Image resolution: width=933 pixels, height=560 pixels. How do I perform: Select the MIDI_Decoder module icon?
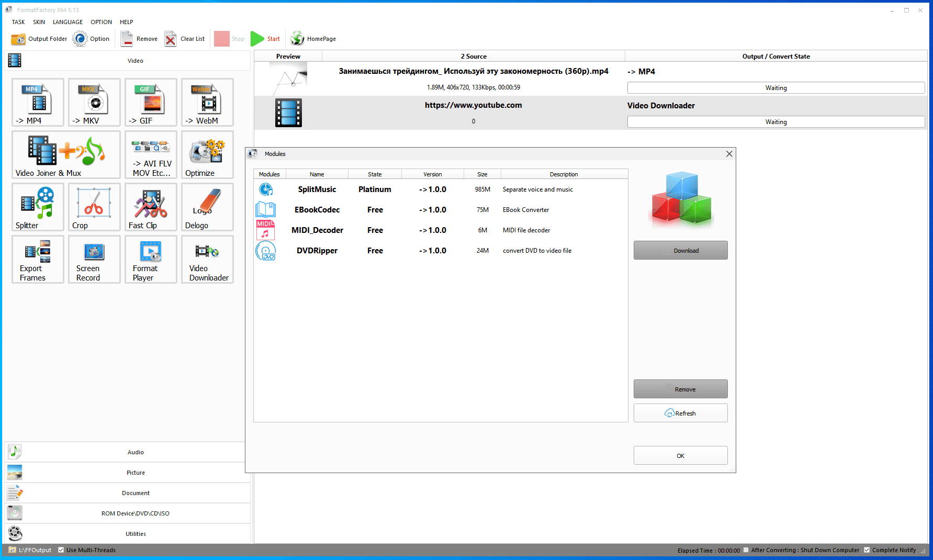[x=265, y=230]
